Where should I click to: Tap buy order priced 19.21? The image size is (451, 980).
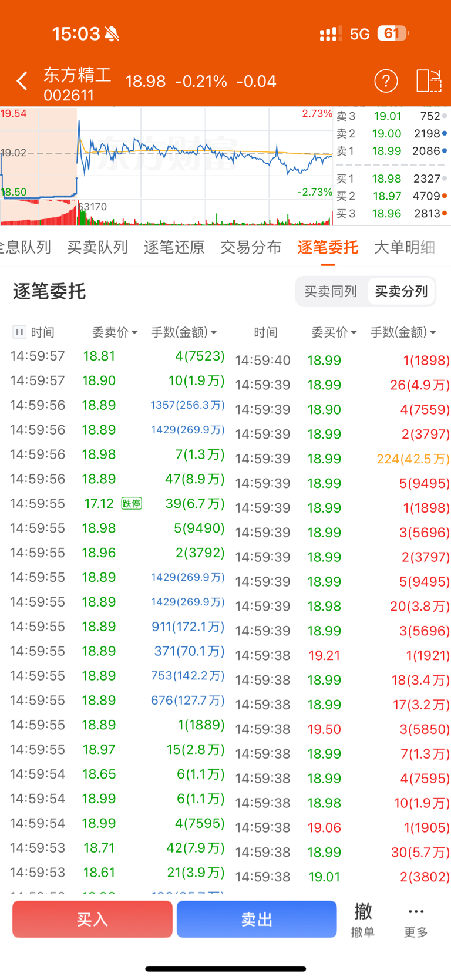coord(342,655)
